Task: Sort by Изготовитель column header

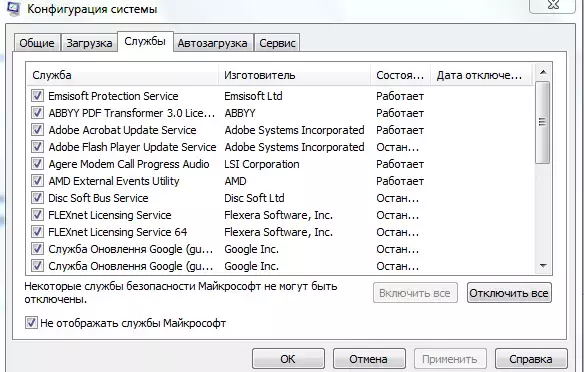Action: (294, 75)
